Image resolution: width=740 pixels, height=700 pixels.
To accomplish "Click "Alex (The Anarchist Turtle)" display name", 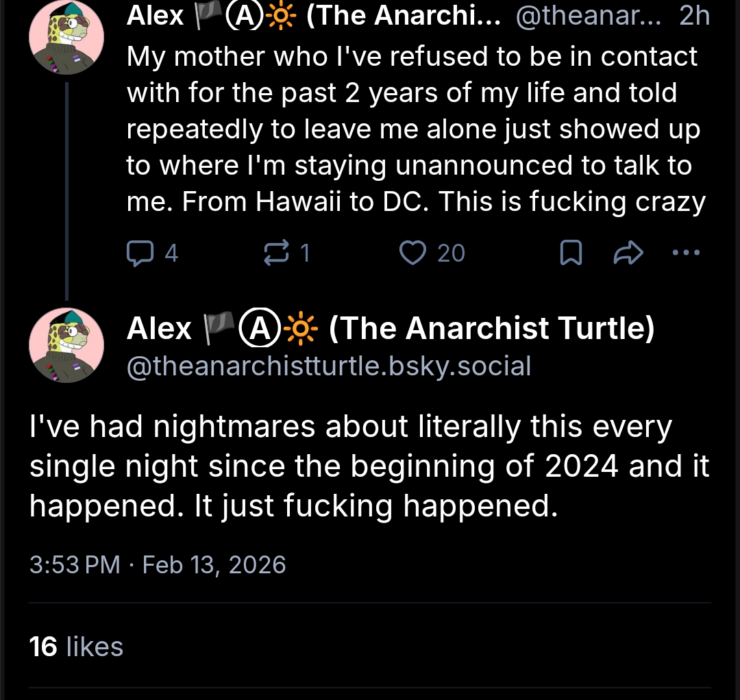I will tap(391, 329).
